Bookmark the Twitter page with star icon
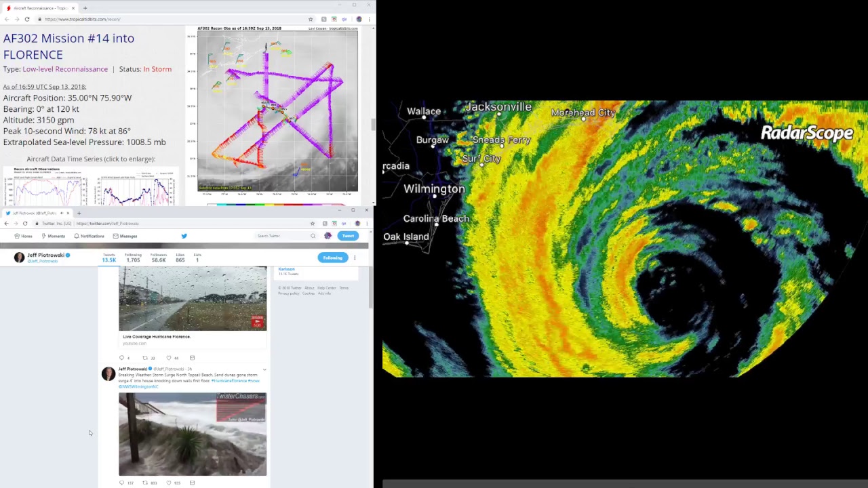 tap(313, 224)
